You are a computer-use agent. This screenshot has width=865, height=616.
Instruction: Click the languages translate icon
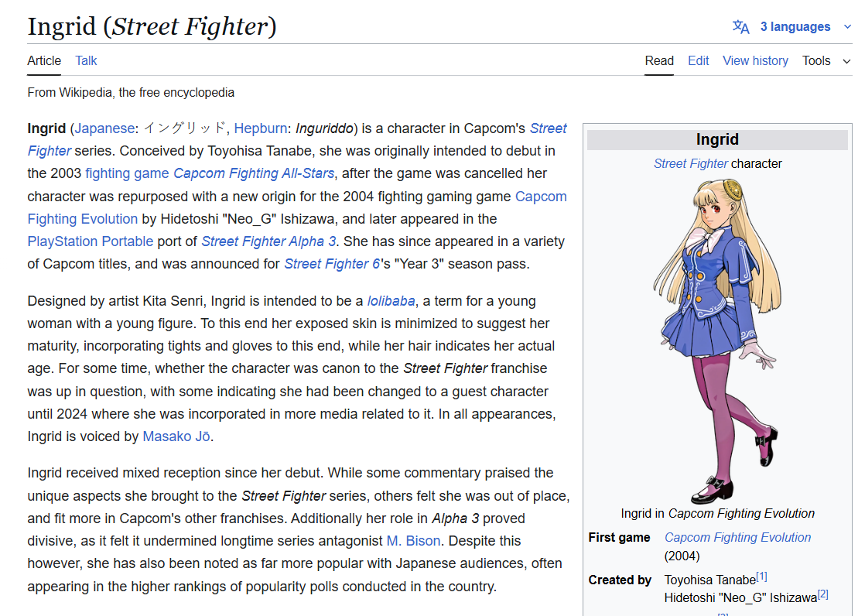[740, 26]
